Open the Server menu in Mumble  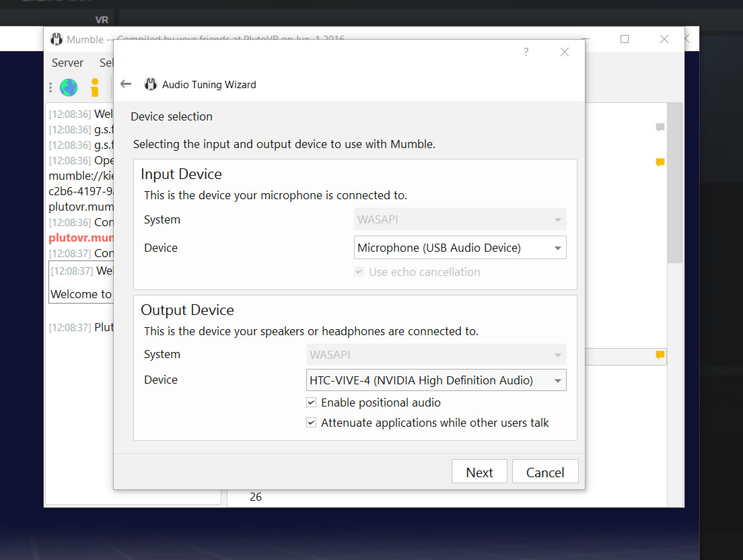(67, 63)
